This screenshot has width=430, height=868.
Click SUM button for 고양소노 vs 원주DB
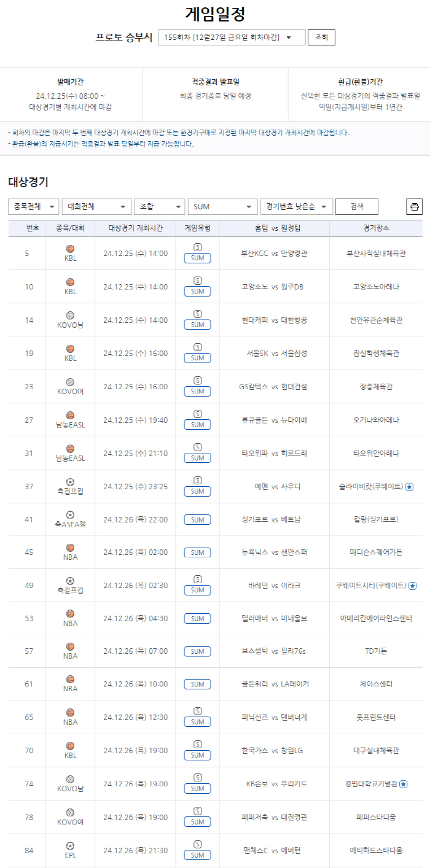click(197, 292)
